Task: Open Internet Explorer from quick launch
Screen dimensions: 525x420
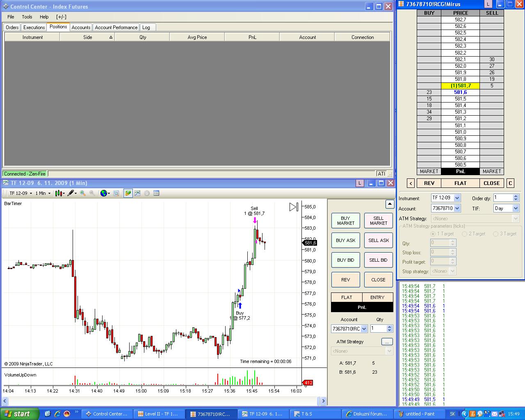Action: coord(57,414)
